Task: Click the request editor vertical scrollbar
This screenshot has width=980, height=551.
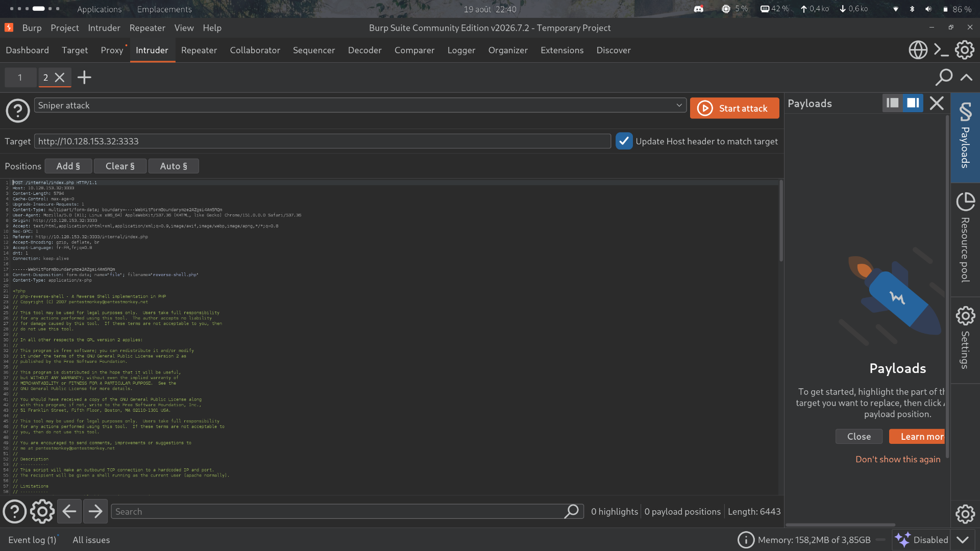Action: tap(781, 221)
